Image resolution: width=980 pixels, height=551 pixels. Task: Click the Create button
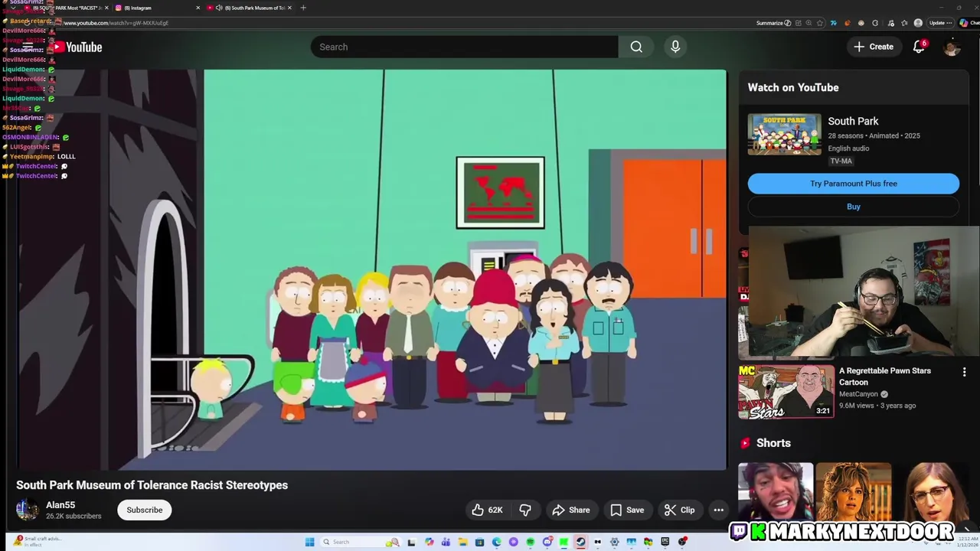(x=874, y=47)
